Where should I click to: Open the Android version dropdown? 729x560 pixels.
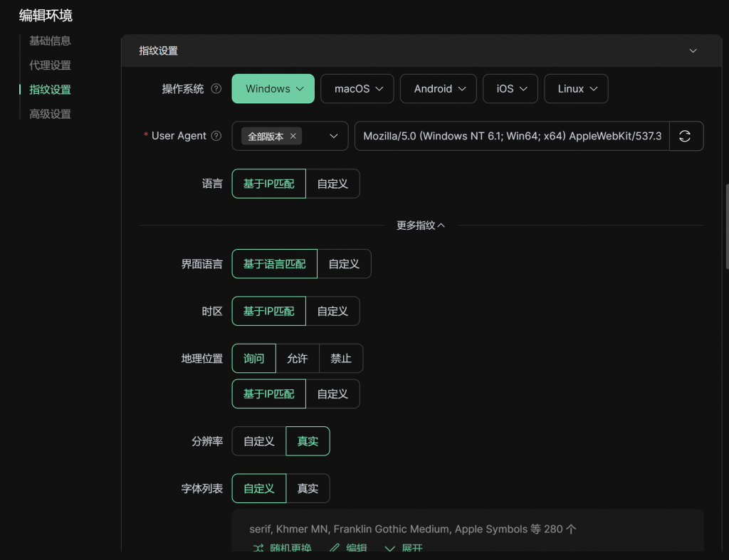pos(439,89)
